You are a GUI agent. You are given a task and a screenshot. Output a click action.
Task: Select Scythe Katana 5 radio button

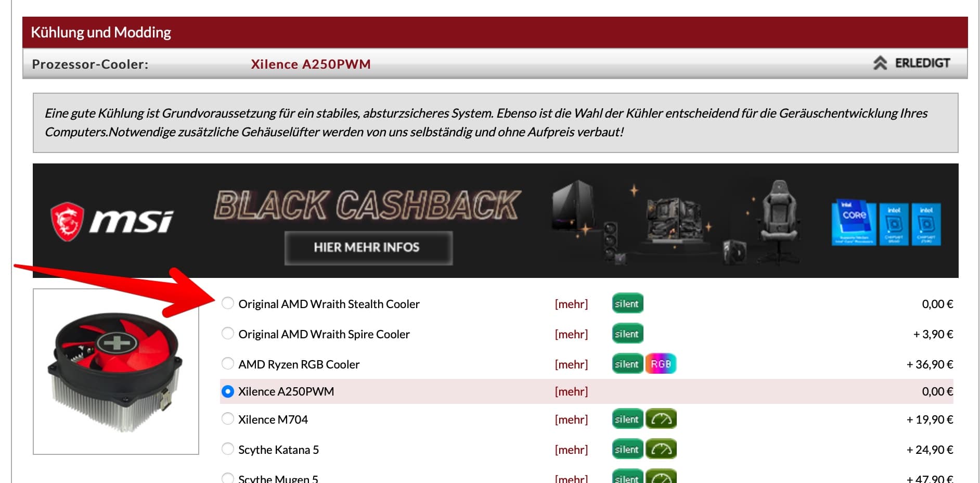pos(228,449)
